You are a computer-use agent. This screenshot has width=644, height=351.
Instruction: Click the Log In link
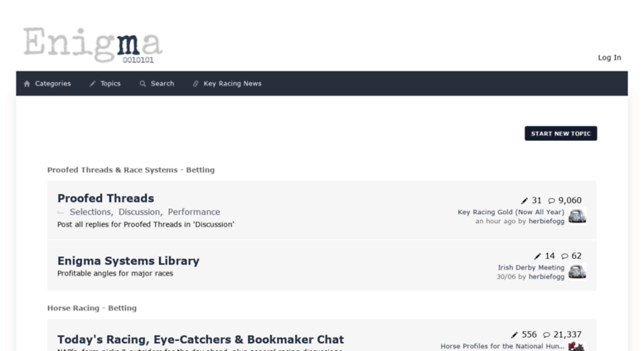coord(609,57)
